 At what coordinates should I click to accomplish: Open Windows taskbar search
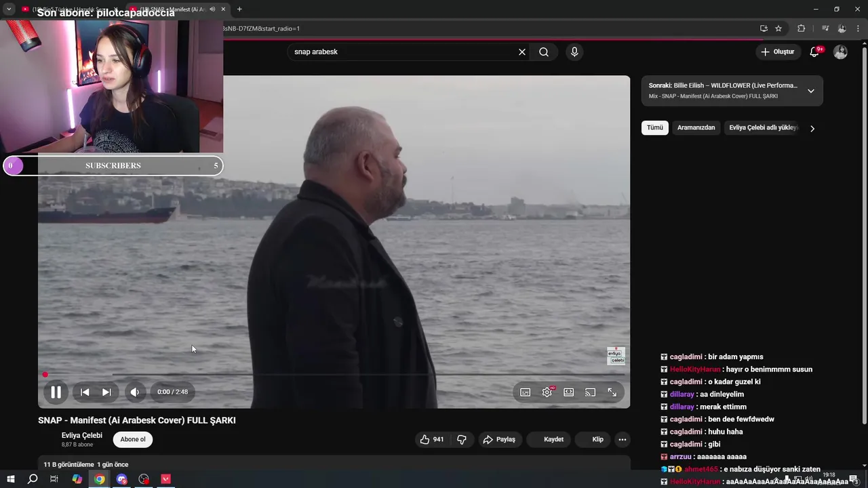33,479
